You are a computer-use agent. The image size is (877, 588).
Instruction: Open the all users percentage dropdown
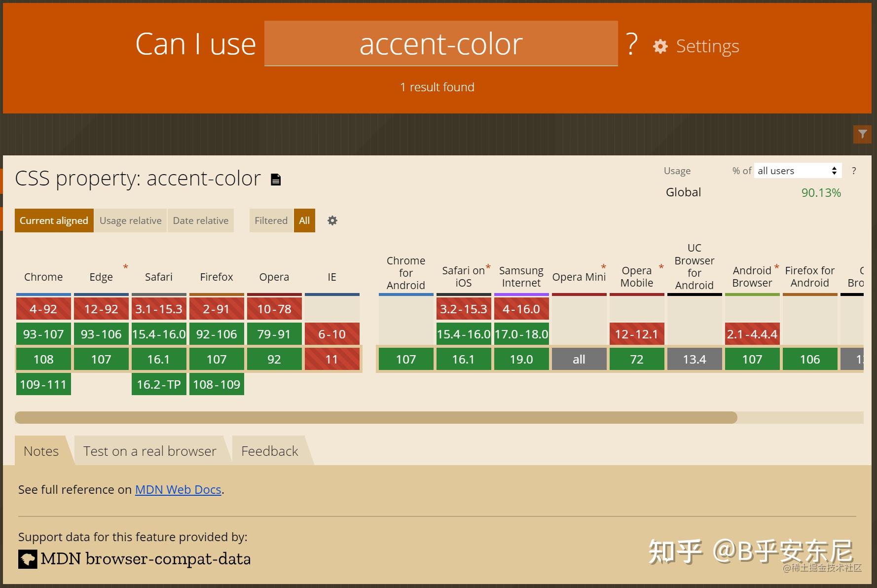click(x=797, y=171)
